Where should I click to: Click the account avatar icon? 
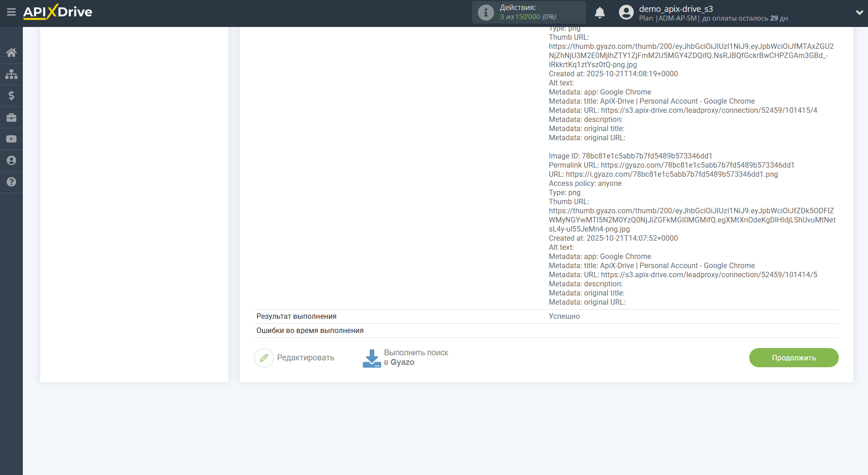pos(626,12)
